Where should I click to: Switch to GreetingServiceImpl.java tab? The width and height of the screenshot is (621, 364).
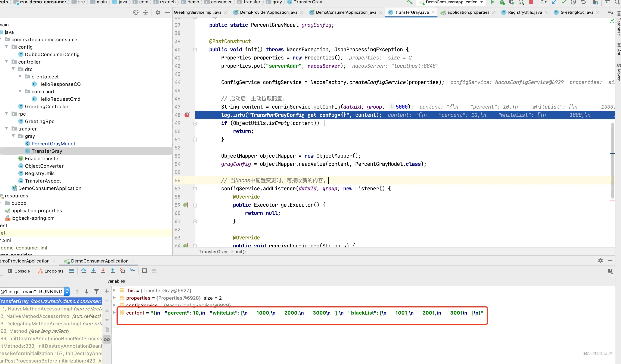pos(197,12)
